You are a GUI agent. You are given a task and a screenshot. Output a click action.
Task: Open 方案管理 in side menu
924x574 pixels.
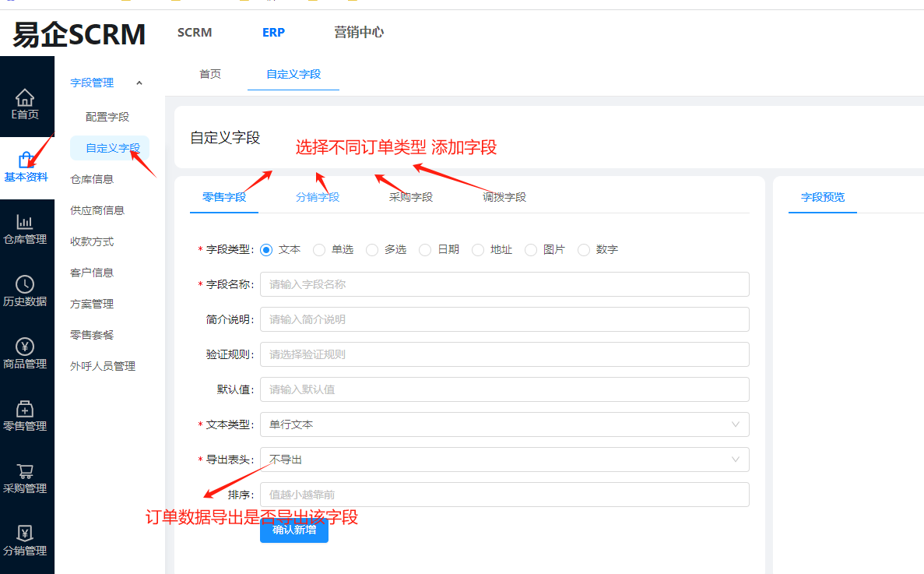tap(92, 304)
